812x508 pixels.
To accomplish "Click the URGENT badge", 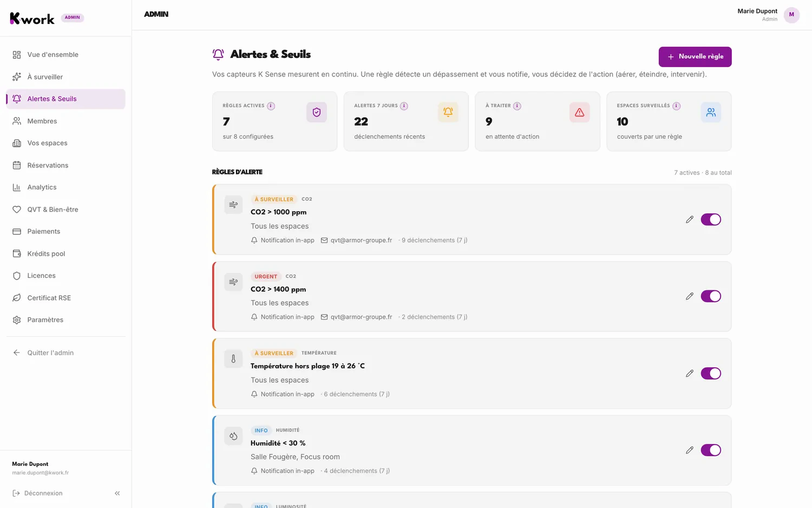I will point(266,276).
